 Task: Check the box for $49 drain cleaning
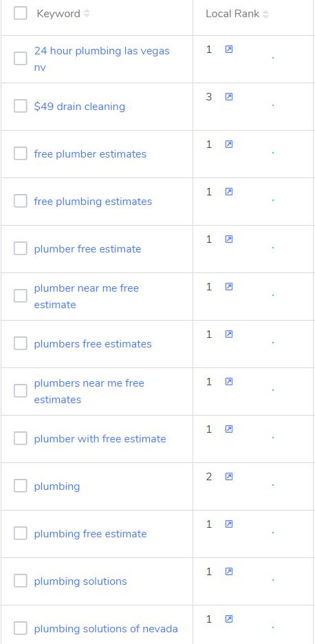(x=21, y=106)
